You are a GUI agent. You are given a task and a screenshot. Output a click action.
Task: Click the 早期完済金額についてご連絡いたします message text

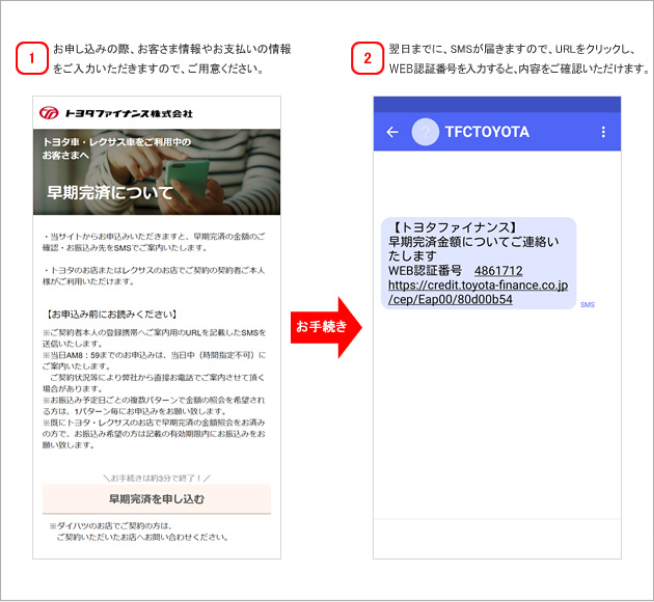point(473,249)
